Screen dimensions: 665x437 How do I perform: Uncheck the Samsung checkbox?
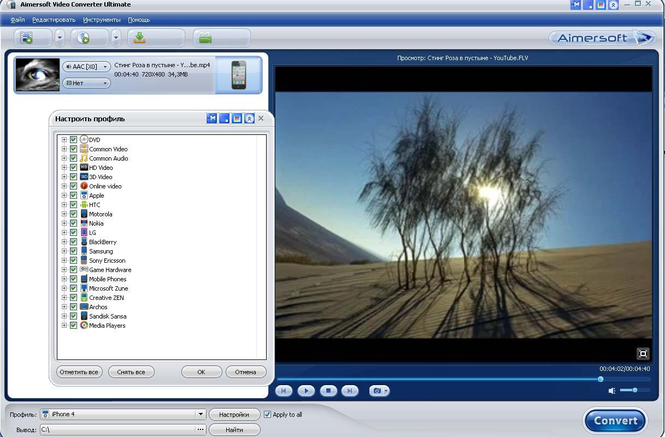pos(73,251)
